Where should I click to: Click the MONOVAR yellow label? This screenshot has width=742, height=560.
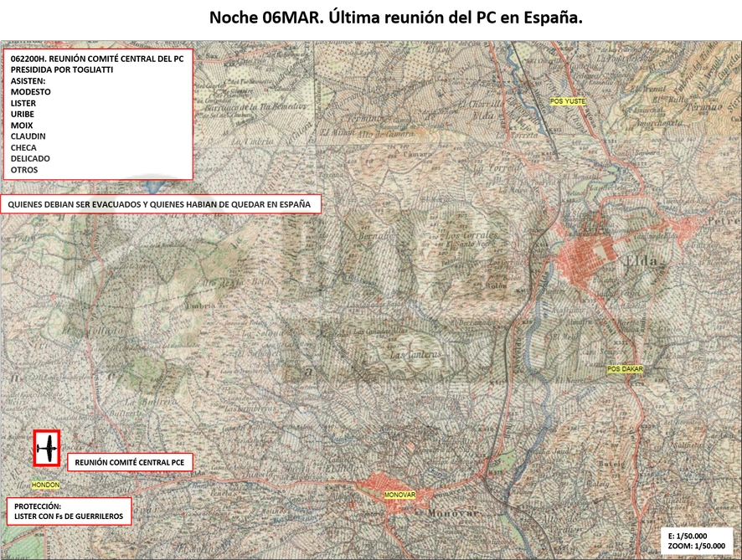(x=399, y=496)
